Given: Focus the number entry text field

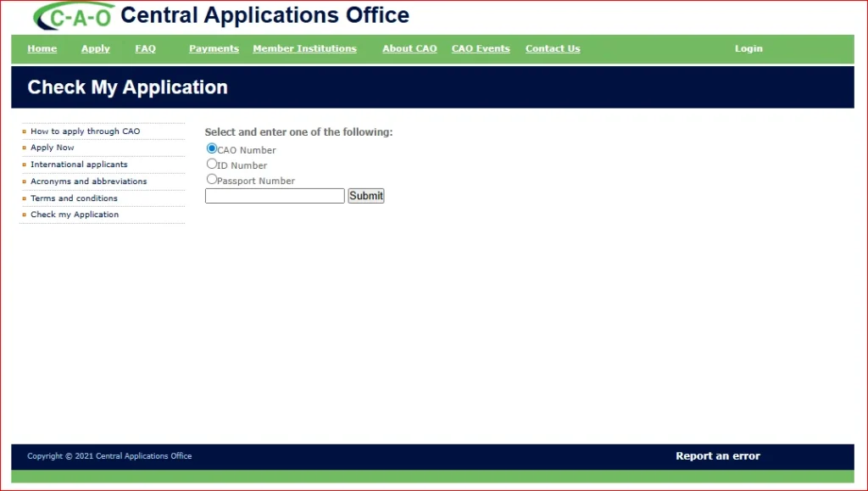Looking at the screenshot, I should tap(275, 196).
